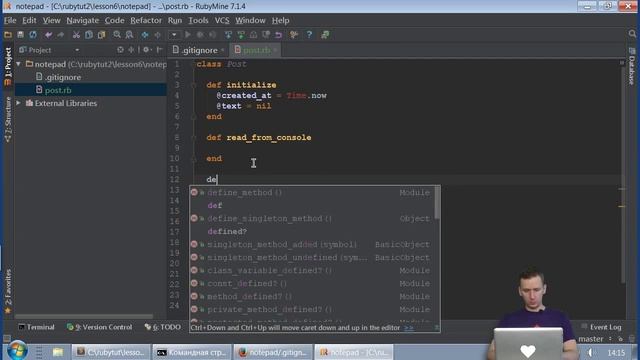
Task: Choose defined? in completion popup
Action: [x=312, y=231]
